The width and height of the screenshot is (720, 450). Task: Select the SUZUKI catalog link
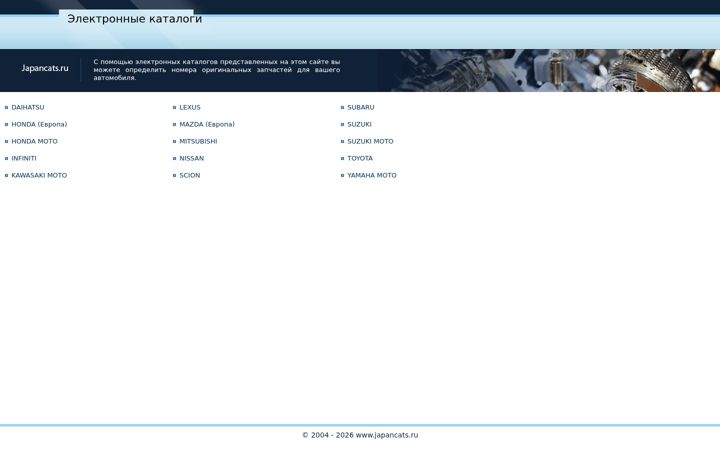pos(359,124)
